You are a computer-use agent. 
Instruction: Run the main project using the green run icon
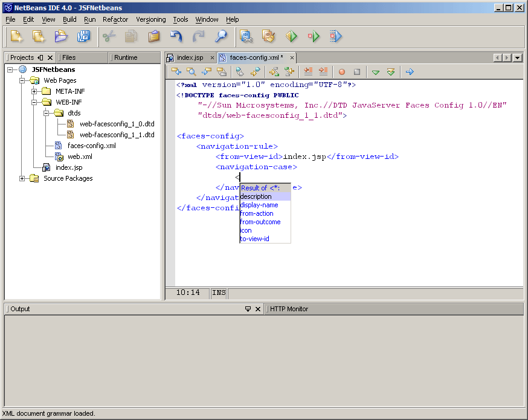(291, 36)
